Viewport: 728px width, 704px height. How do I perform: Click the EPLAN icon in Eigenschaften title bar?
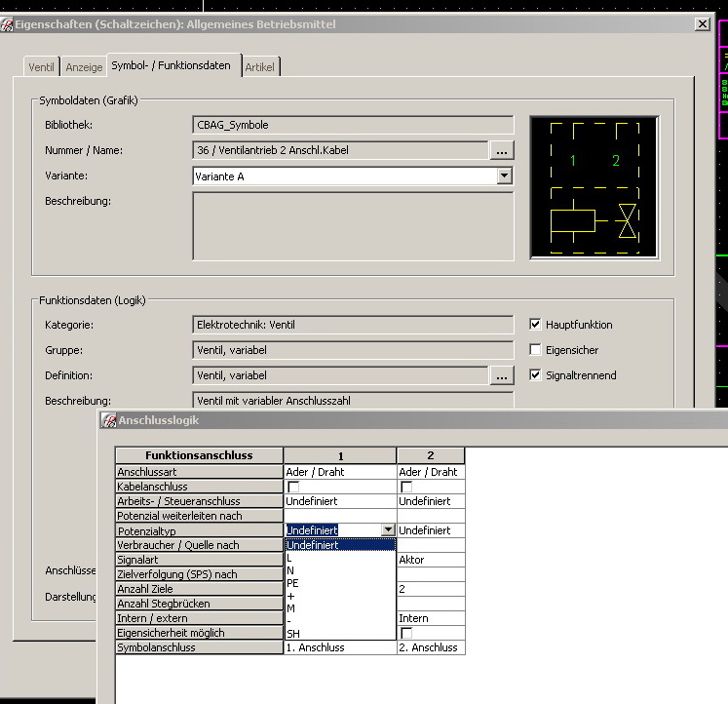pos(7,24)
